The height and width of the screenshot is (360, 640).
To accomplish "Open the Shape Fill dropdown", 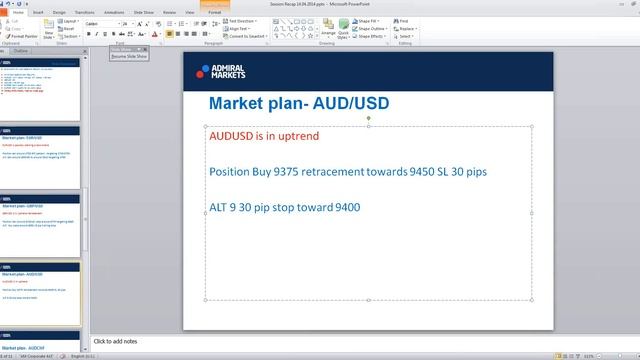I will click(x=366, y=21).
